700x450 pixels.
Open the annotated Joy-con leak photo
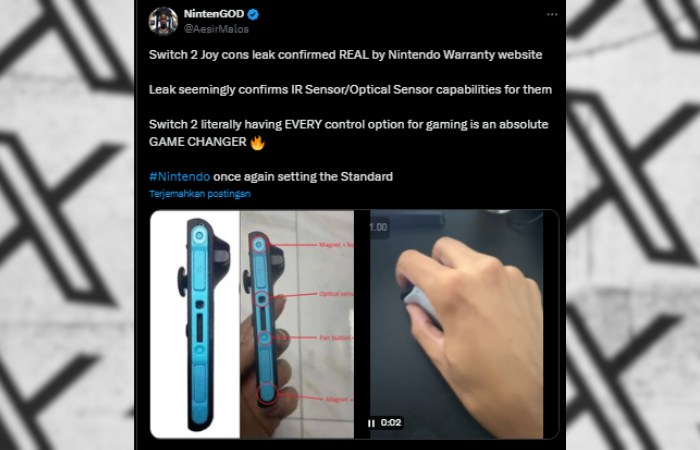pyautogui.click(x=297, y=324)
